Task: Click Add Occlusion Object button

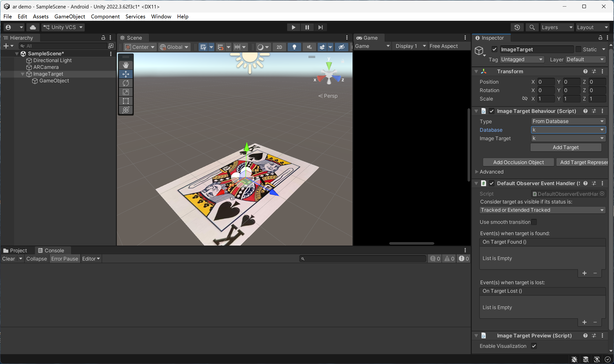Action: click(x=518, y=162)
